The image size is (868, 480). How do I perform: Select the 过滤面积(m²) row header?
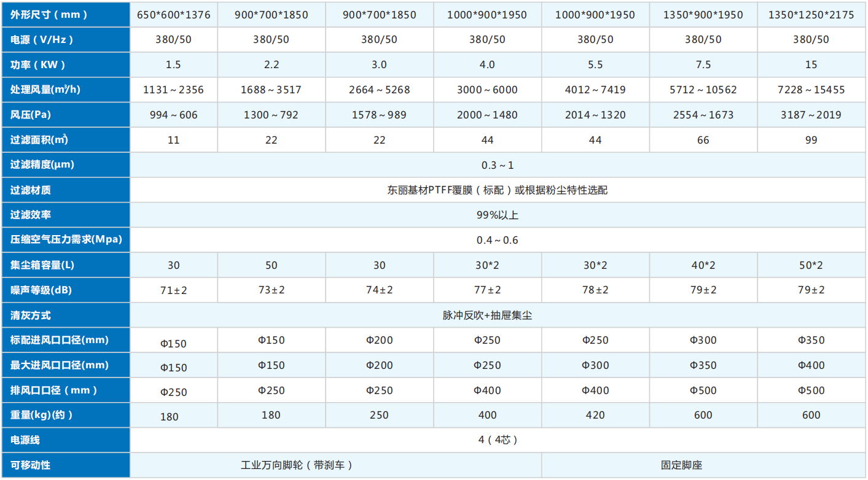(65, 140)
